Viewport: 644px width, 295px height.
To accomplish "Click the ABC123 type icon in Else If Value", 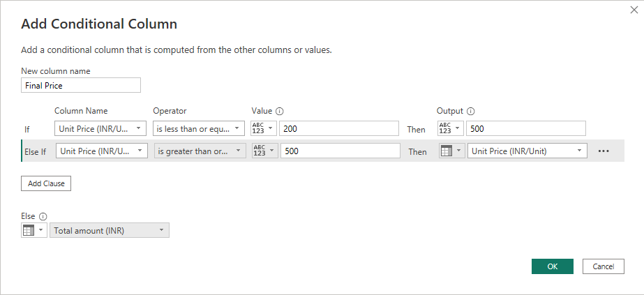I will click(260, 151).
